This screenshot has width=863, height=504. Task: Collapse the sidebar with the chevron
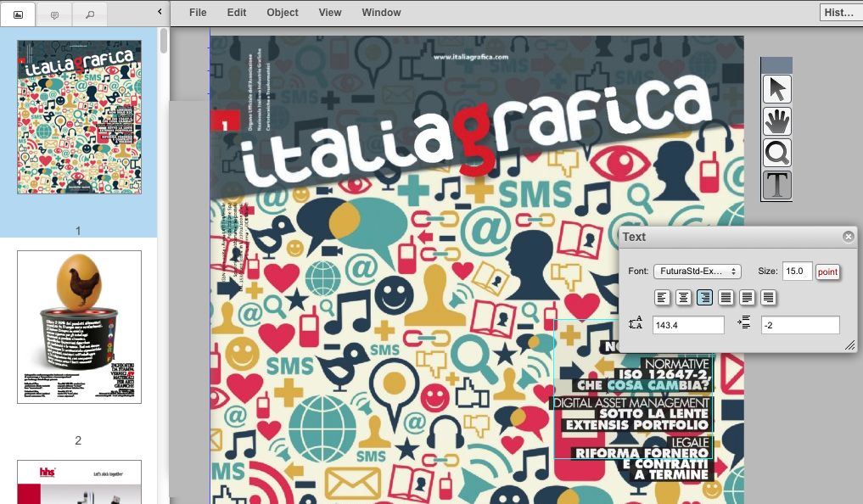[x=158, y=13]
